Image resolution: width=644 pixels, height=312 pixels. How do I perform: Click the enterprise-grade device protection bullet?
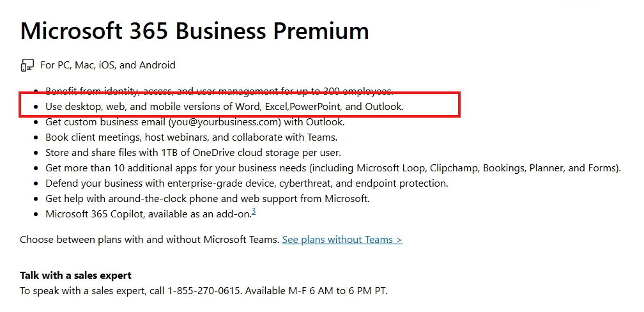(x=247, y=183)
